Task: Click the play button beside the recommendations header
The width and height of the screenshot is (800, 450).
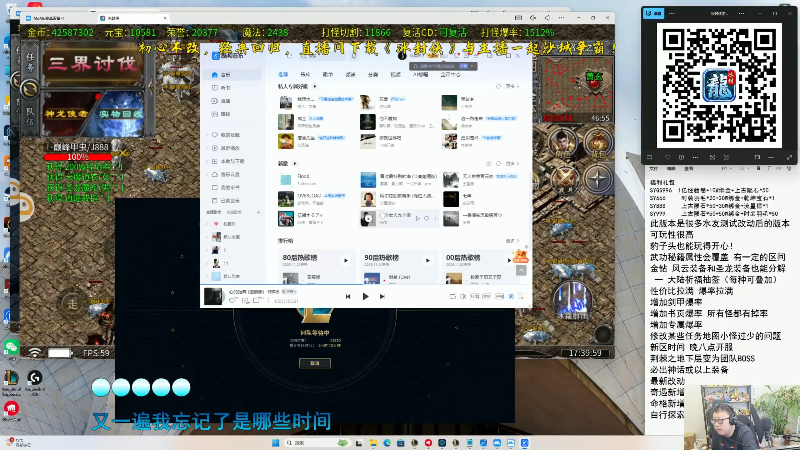Action: pos(315,87)
